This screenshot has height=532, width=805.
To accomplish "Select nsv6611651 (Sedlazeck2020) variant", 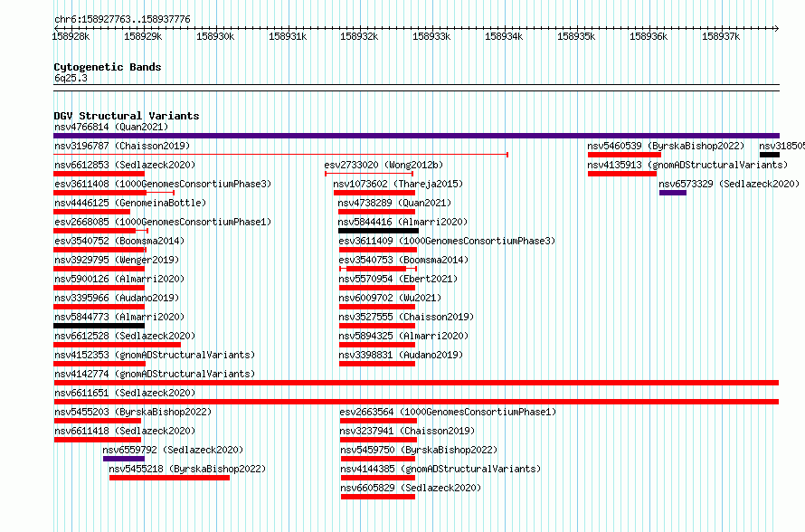I will (x=125, y=393).
